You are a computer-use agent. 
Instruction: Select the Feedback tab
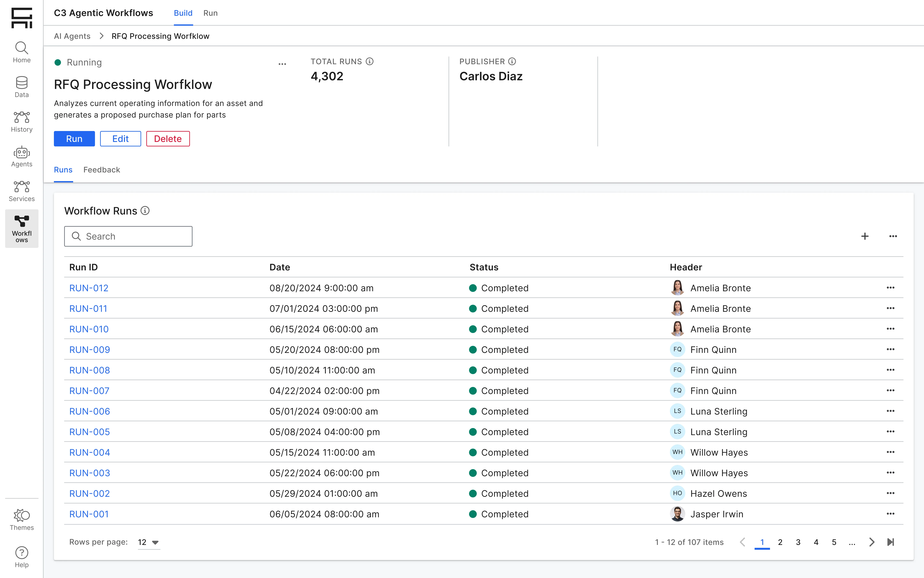pos(102,170)
